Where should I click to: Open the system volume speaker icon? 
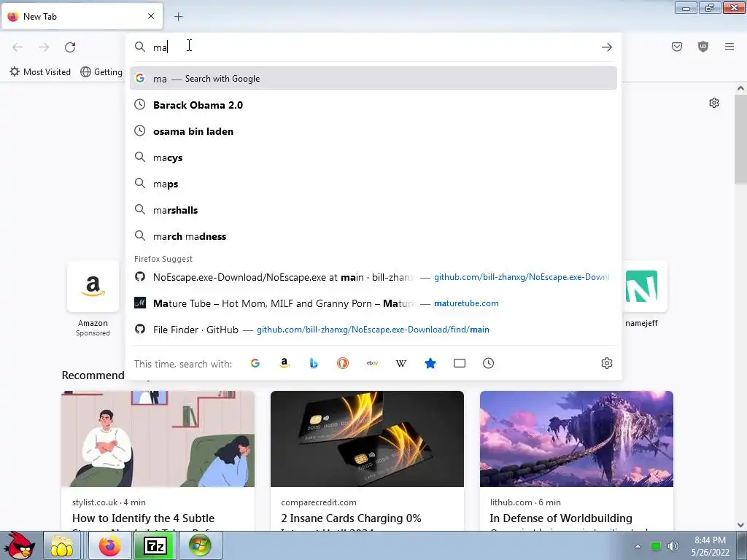pos(673,546)
